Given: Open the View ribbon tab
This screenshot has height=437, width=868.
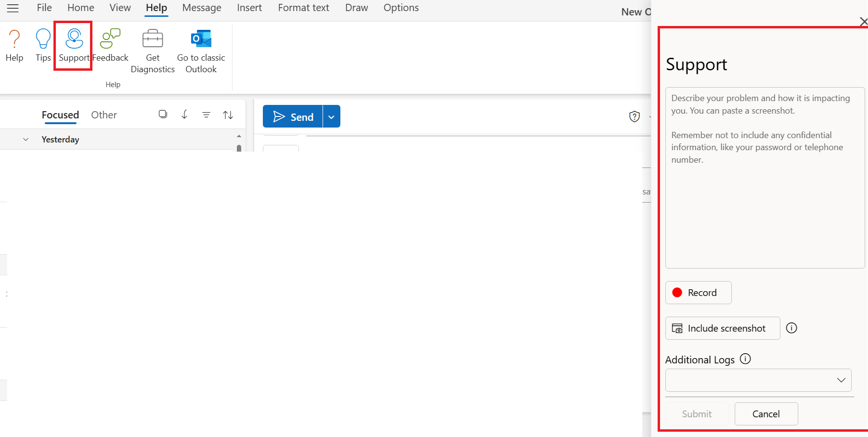Looking at the screenshot, I should tap(120, 8).
